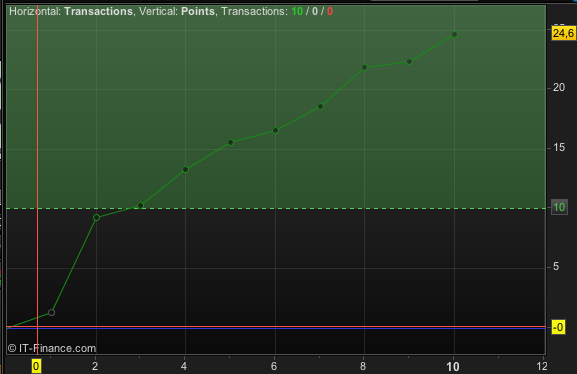
Task: Click the data point at transaction 9
Action: [x=409, y=61]
